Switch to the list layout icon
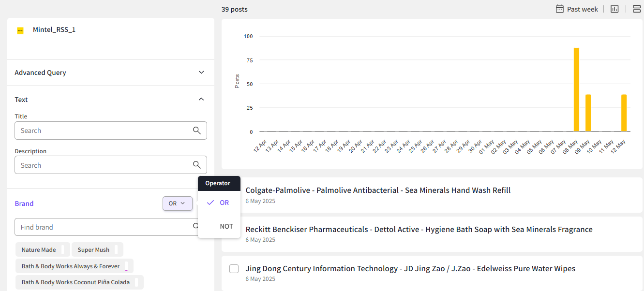 [x=637, y=9]
